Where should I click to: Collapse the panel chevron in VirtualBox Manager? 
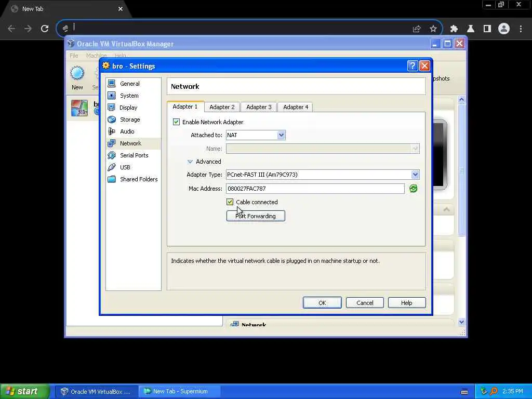tap(446, 209)
